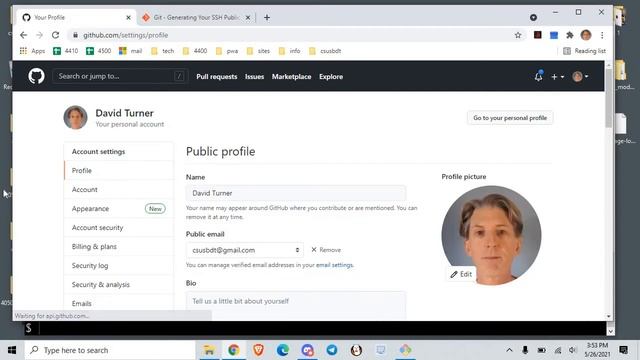Viewport: 640px width, 360px height.
Task: Open the Apps grid shortcut
Action: [x=32, y=51]
